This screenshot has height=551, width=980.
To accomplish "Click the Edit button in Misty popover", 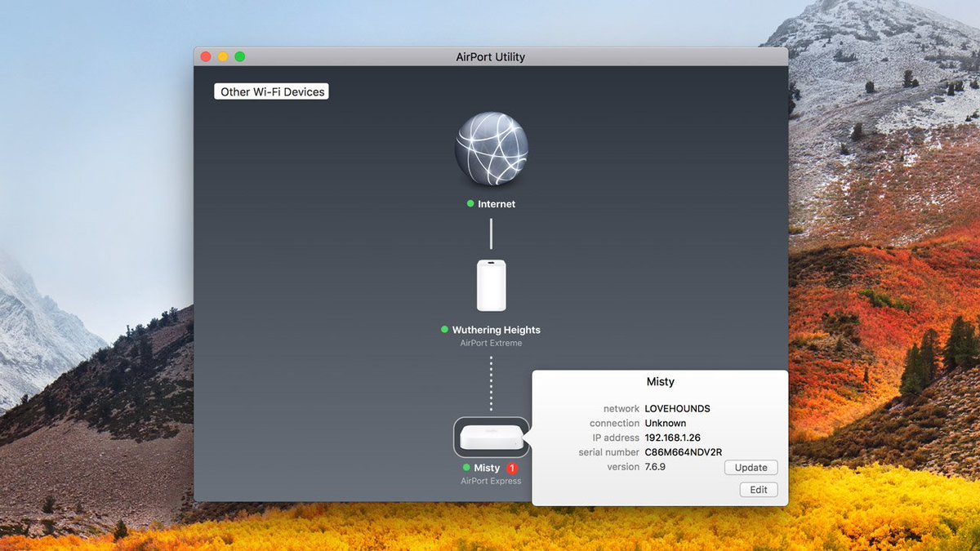I will pos(759,490).
